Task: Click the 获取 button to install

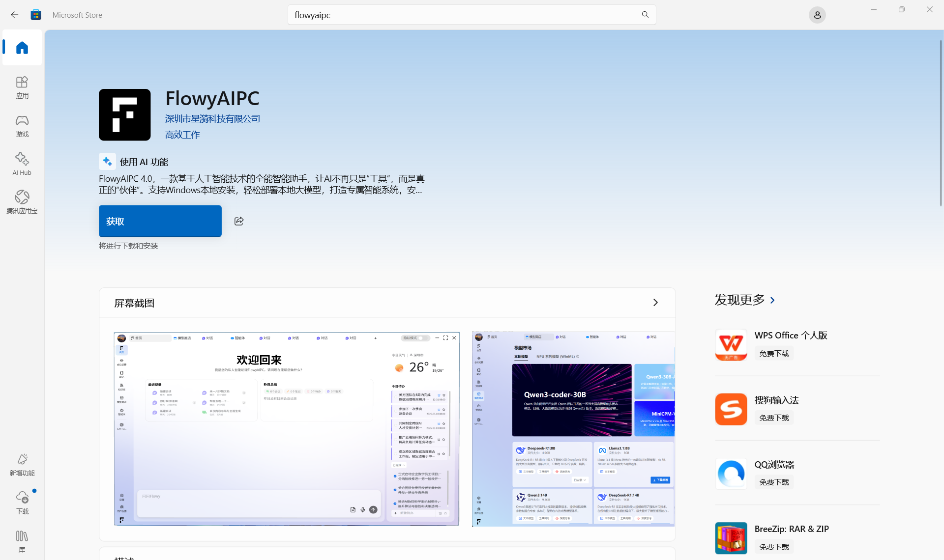Action: click(x=160, y=221)
